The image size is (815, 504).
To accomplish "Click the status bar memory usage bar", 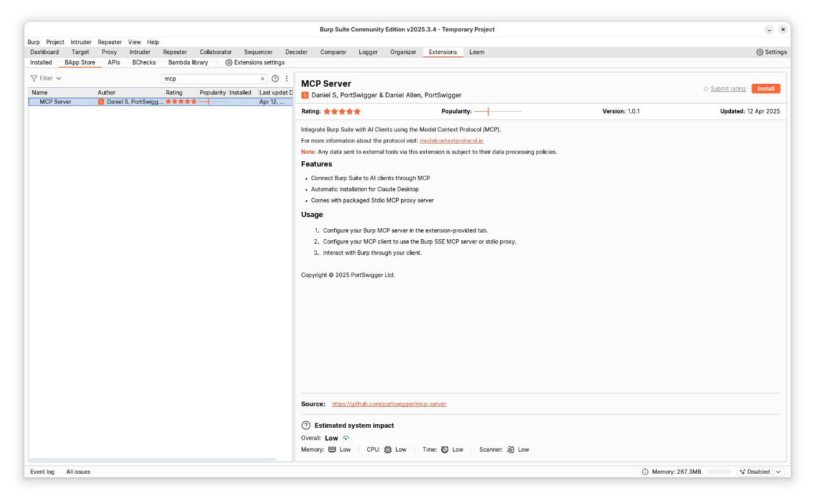I will click(x=718, y=472).
